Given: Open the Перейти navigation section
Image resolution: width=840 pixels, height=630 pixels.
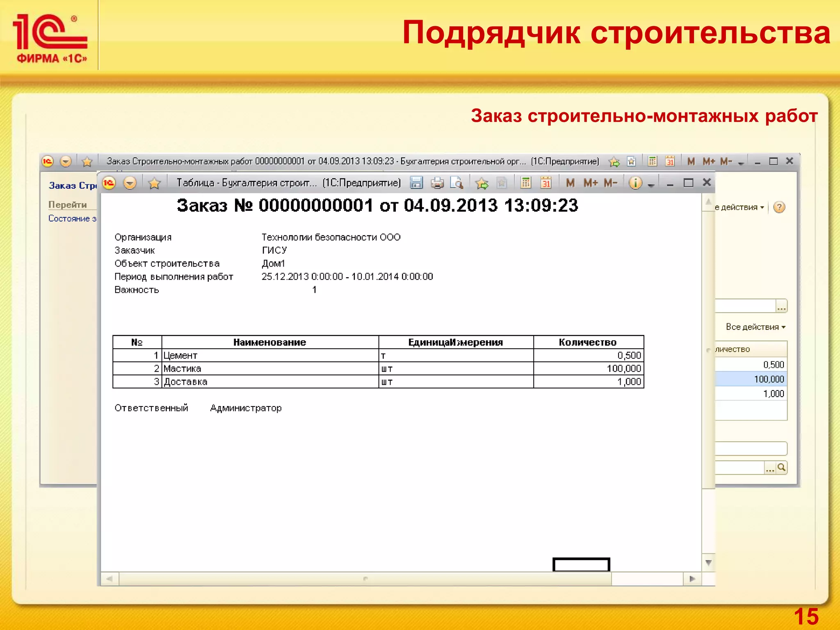Looking at the screenshot, I should (68, 204).
